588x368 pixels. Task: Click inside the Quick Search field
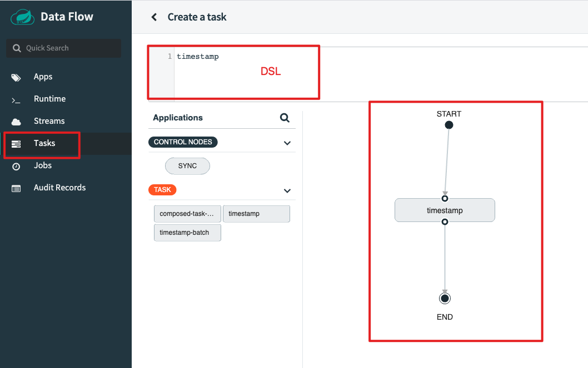pos(63,48)
